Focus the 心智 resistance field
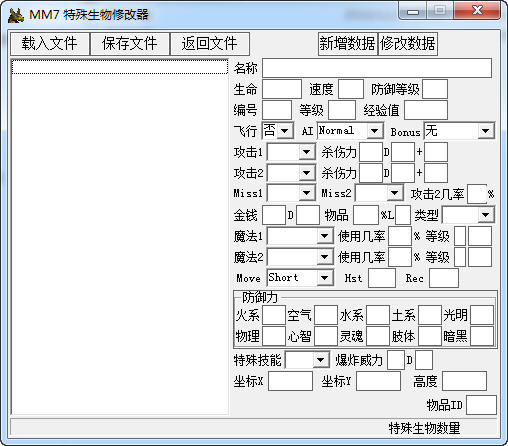This screenshot has height=446, width=508. click(326, 336)
